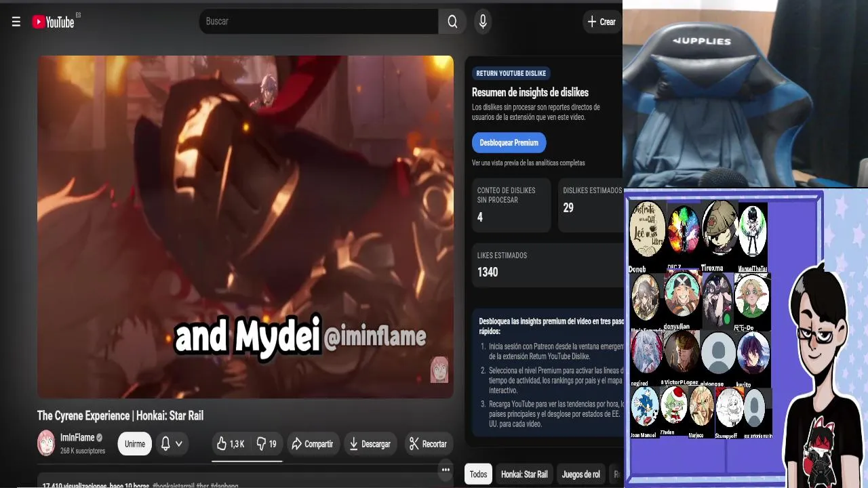
Task: Click the Unirme membership button
Action: point(134,444)
